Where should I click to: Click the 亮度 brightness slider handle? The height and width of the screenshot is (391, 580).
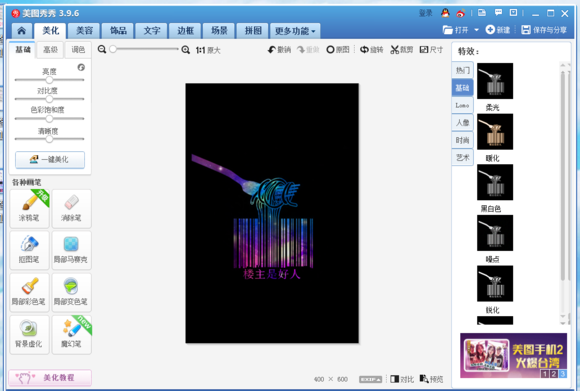pos(49,80)
